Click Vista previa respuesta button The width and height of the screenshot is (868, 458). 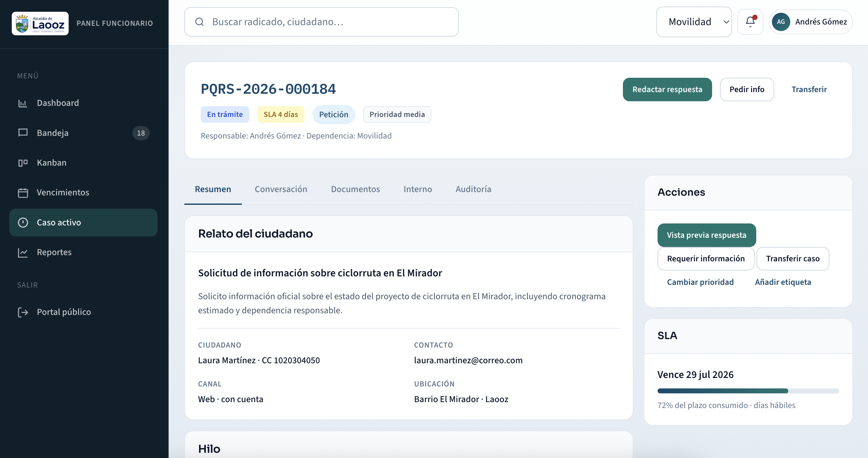point(707,235)
